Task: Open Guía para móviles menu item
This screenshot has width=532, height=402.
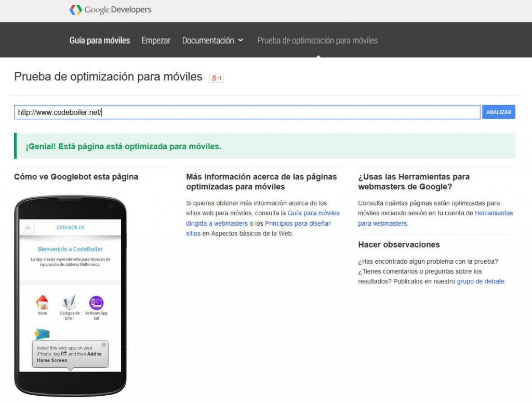Action: pyautogui.click(x=100, y=41)
